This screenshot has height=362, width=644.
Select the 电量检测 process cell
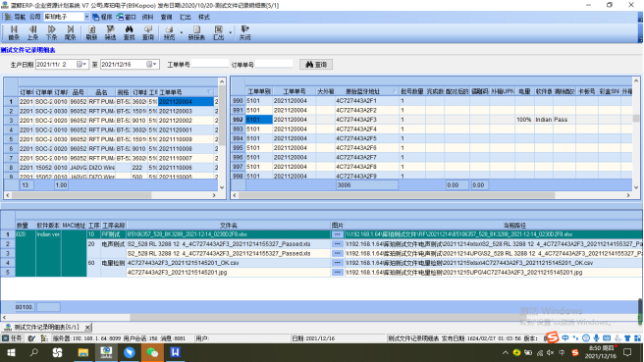coord(113,263)
